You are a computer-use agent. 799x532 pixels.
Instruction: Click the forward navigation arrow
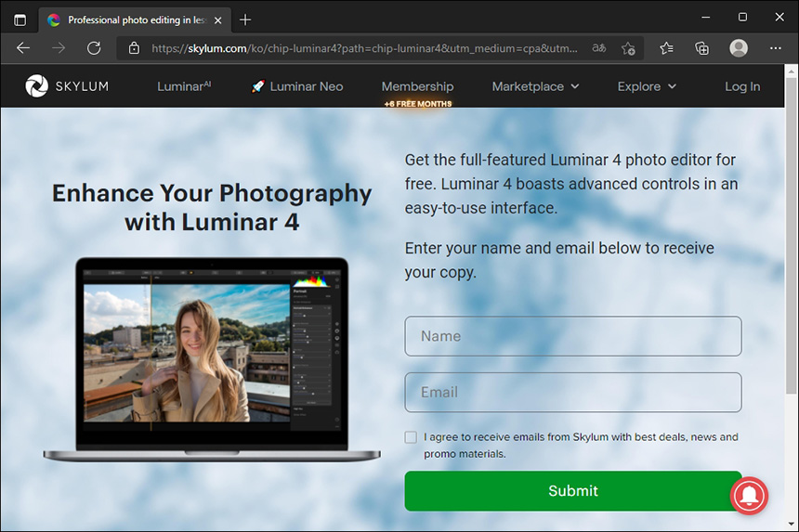[59, 48]
